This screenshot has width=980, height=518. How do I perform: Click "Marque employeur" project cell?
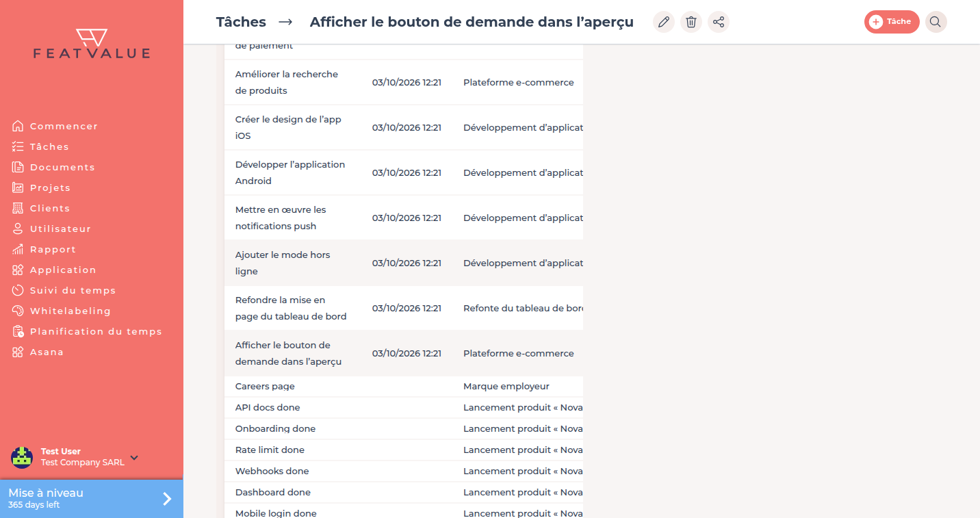[x=506, y=387]
